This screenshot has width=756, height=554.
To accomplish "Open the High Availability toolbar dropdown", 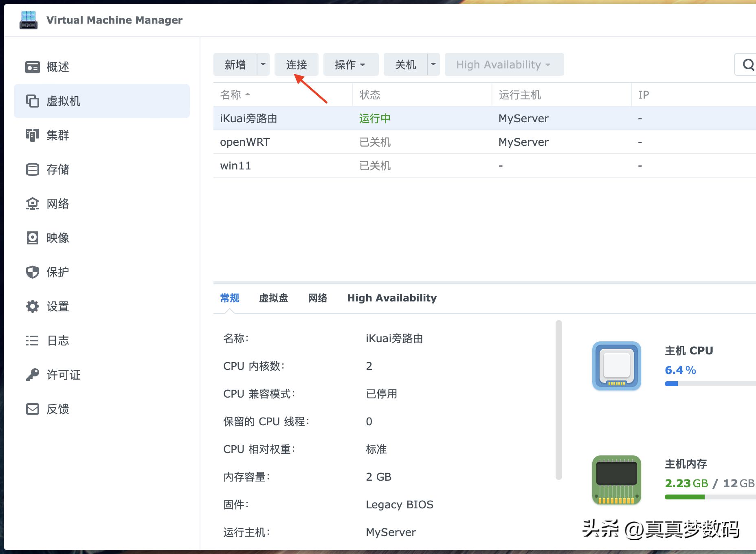I will click(504, 64).
